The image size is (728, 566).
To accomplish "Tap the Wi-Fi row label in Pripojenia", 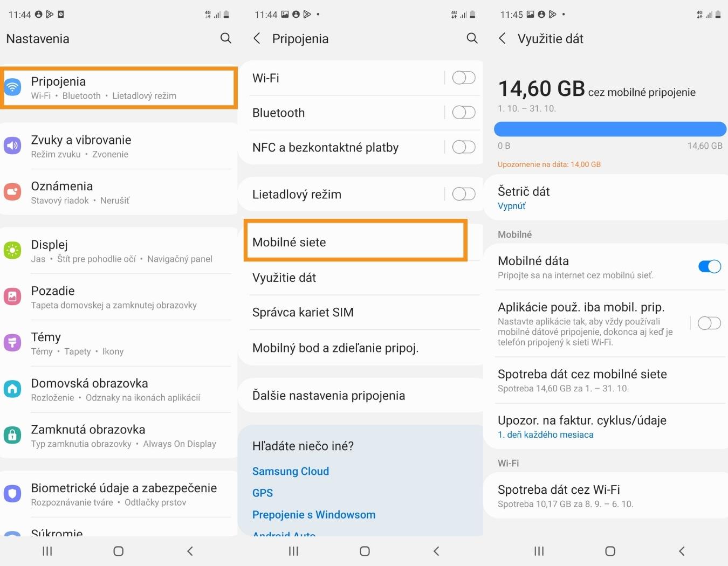I will point(266,78).
